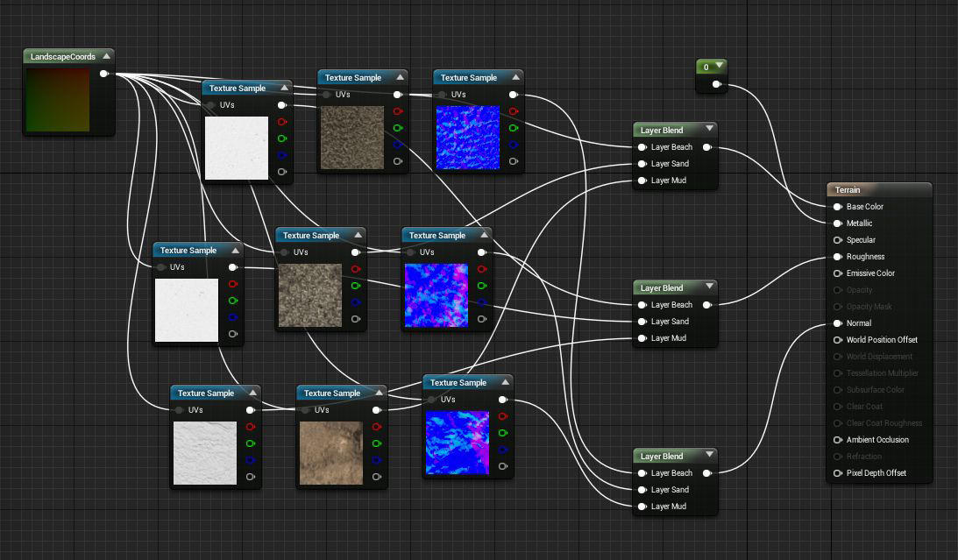Click alpha pin on brown mud Texture Sample

[x=377, y=477]
